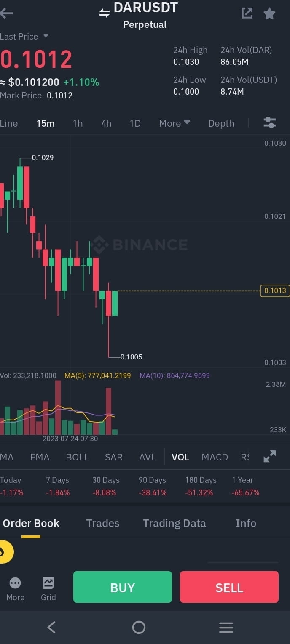Viewport: 290px width, 644px height.
Task: Expand the chart to fullscreen view
Action: pos(269,456)
